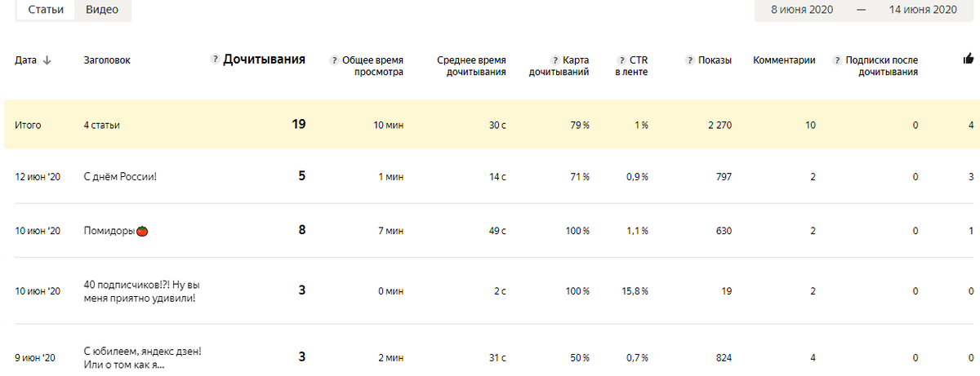This screenshot has height=376, width=980.
Task: Open the 40 подписчиков article
Action: coord(142,291)
